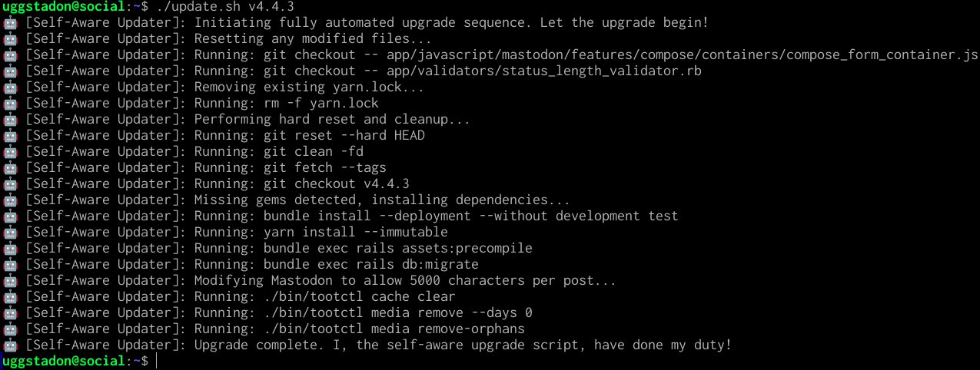Click 'bundle exec rails assets:precompile' text
This screenshot has height=370, width=980.
398,249
